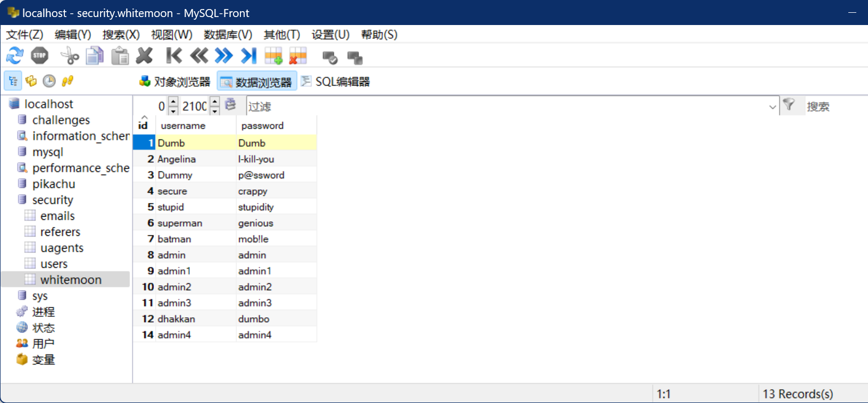Click the 过滤 filter input field

tap(506, 106)
